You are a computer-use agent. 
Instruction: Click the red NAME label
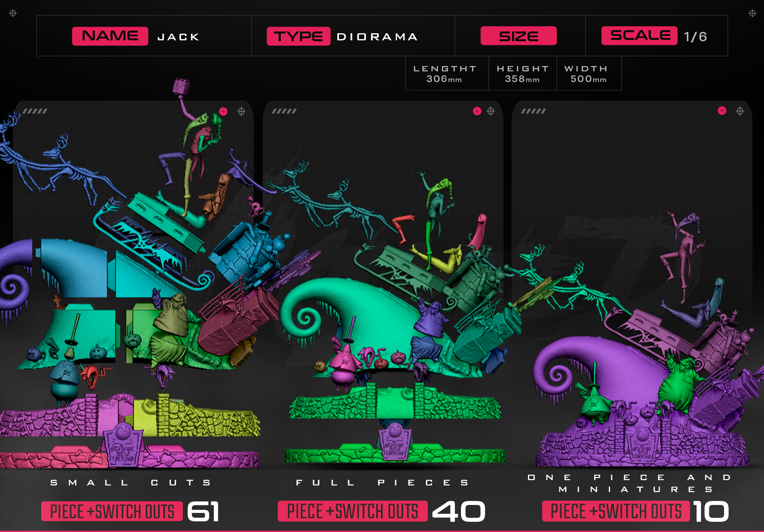[x=110, y=36]
